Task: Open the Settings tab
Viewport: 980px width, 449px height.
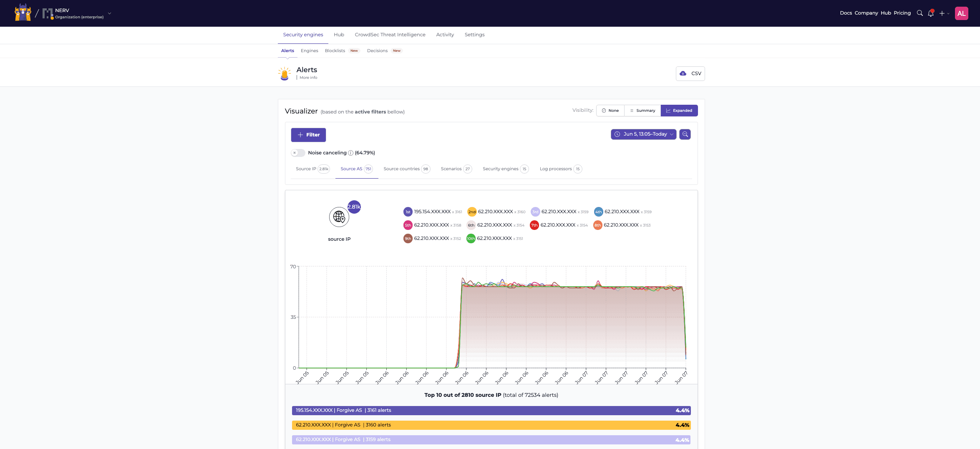Action: (x=474, y=35)
